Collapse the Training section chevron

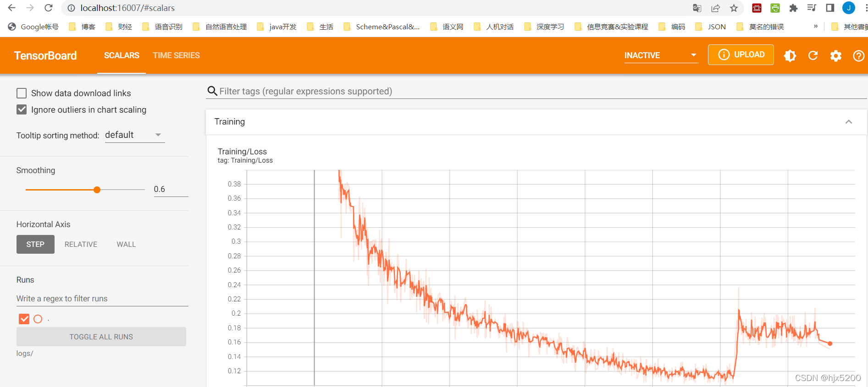pyautogui.click(x=849, y=122)
